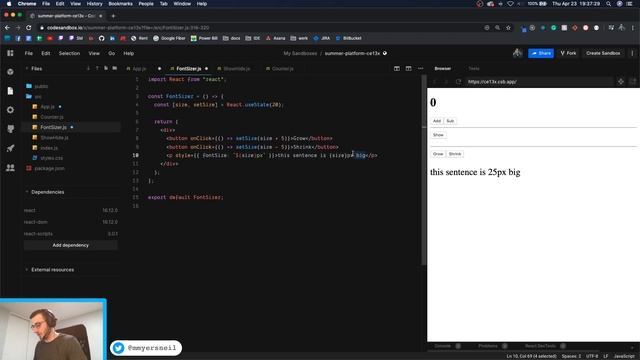
Task: Refresh the preview browser
Action: [458, 82]
